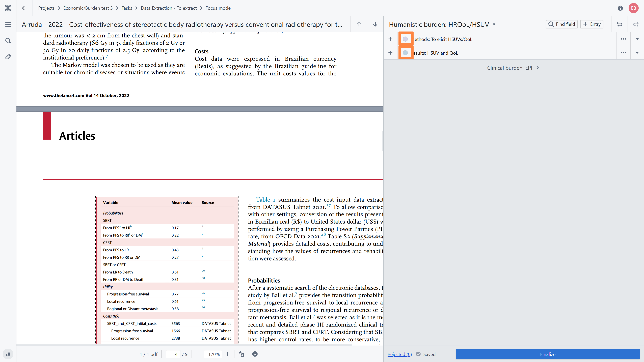The image size is (644, 362).
Task: Open Tasks breadcrumb
Action: [x=127, y=8]
